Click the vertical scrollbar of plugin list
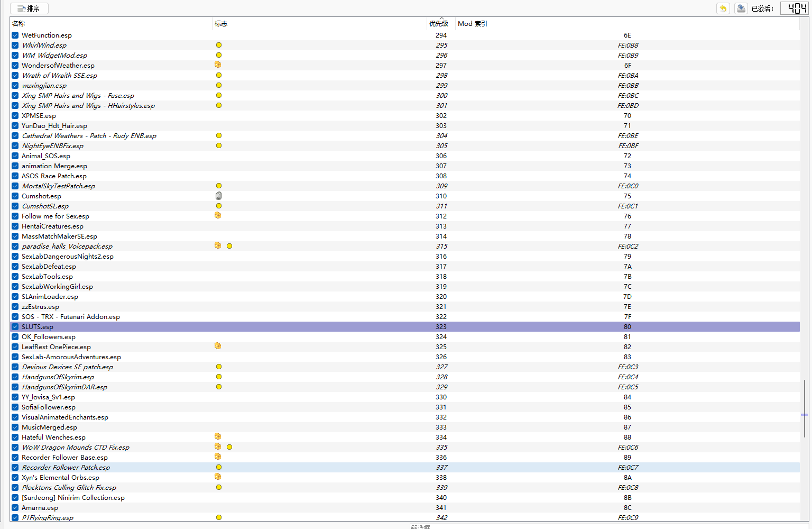The height and width of the screenshot is (529, 812). tap(804, 407)
